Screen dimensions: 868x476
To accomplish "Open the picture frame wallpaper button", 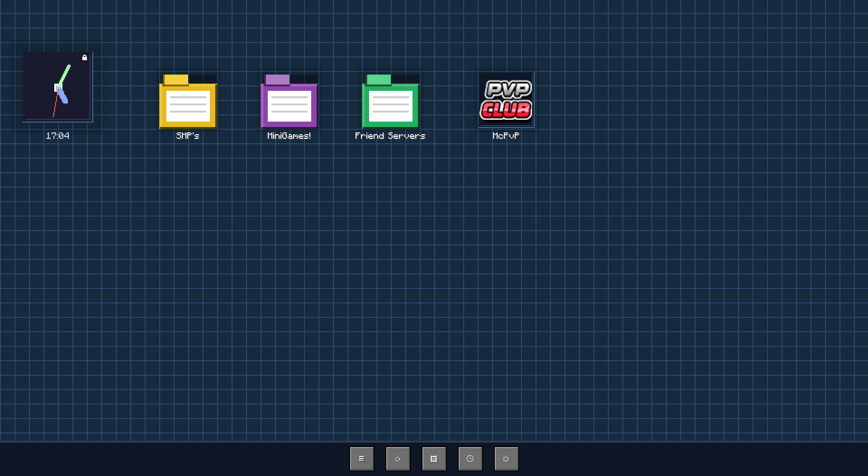I will (x=434, y=459).
